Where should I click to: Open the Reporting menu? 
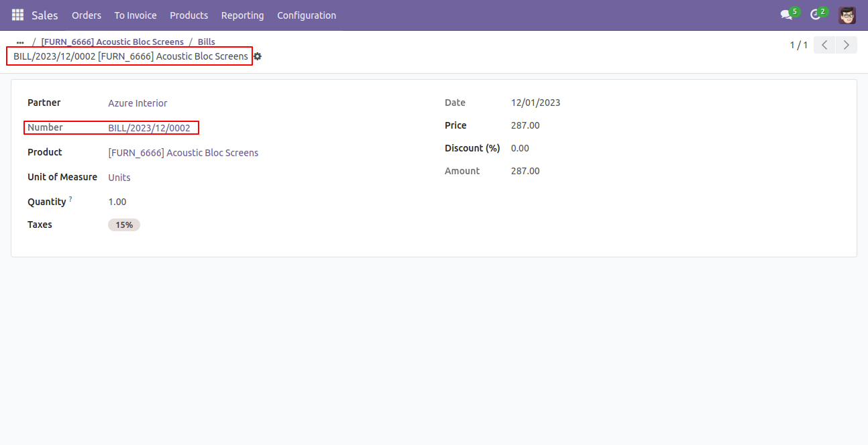[243, 15]
